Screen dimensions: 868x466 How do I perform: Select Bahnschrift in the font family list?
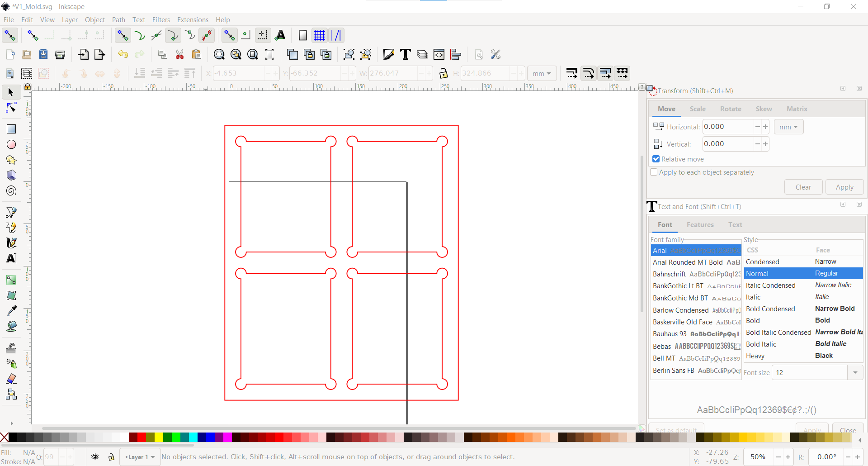coord(669,274)
